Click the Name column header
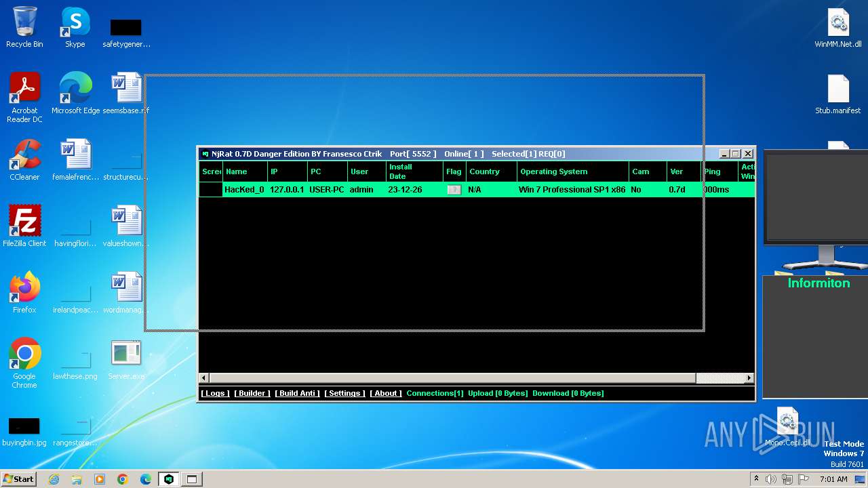 (245, 171)
